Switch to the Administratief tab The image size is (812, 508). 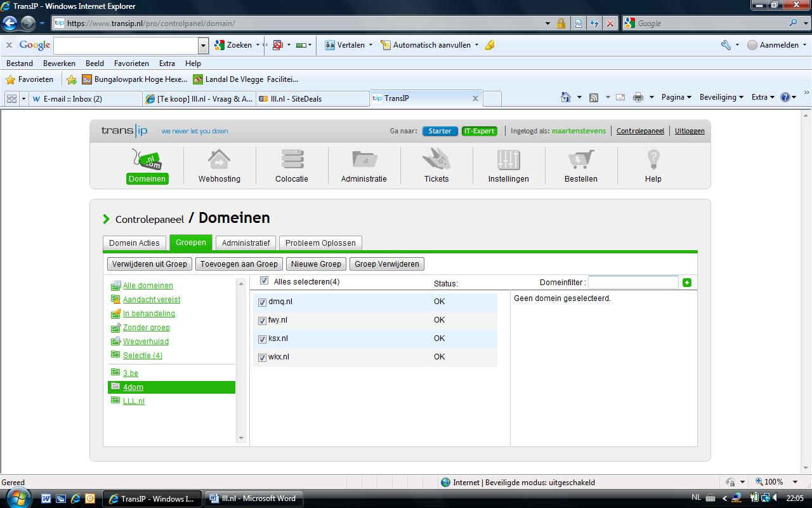[246, 243]
